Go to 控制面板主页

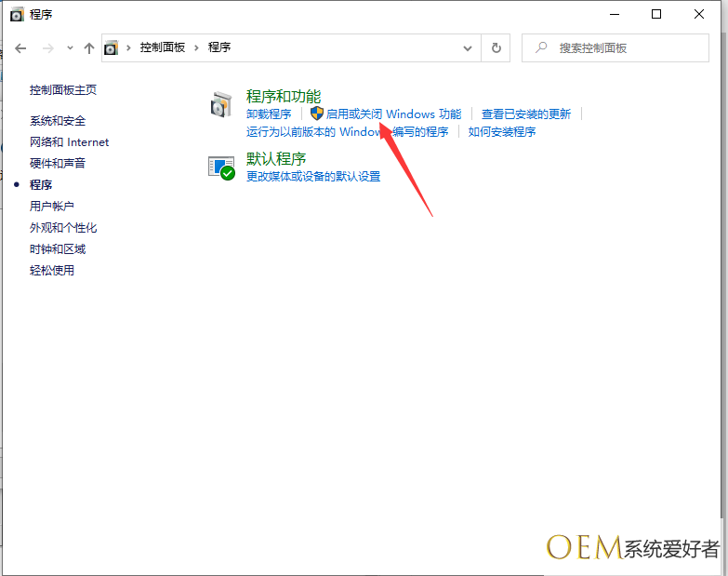[x=63, y=90]
